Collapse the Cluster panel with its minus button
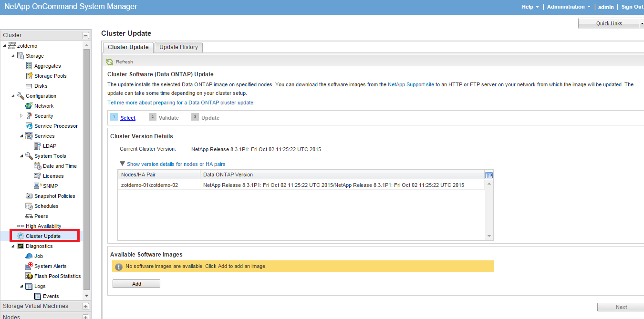 [85, 35]
